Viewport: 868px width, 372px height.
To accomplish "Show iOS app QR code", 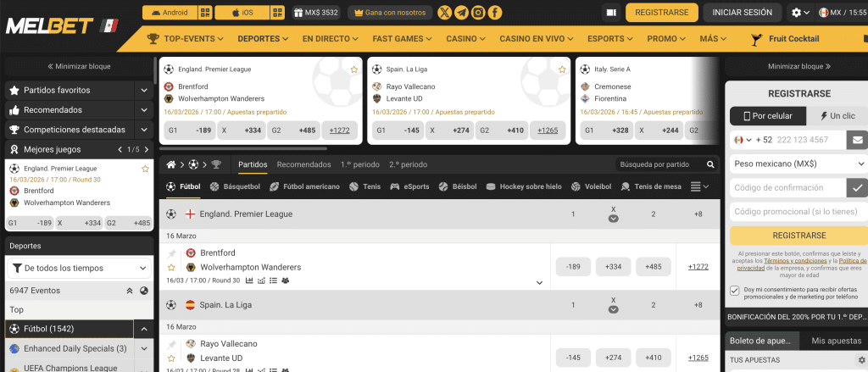I will coord(278,12).
